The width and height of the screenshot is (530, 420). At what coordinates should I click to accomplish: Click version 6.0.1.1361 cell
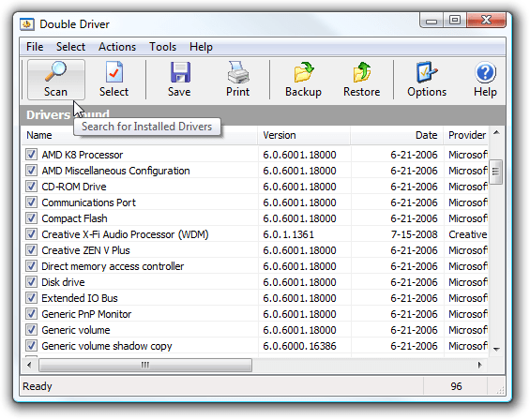coord(289,234)
